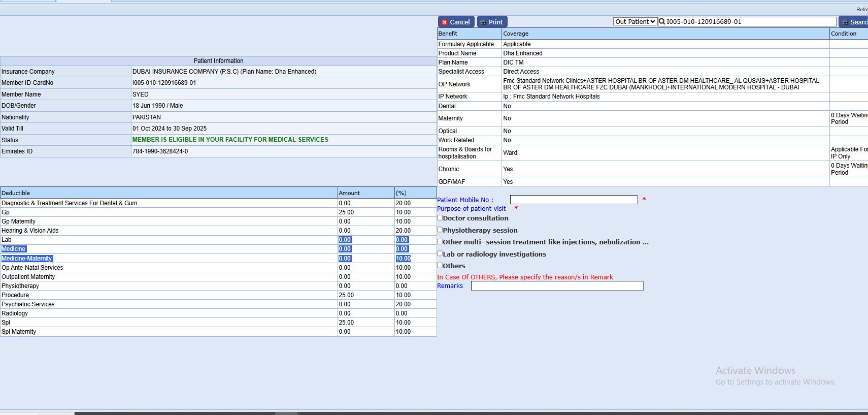Viewport: 868px width, 415px height.
Task: Focus the Patient Mobile No field
Action: (x=573, y=200)
